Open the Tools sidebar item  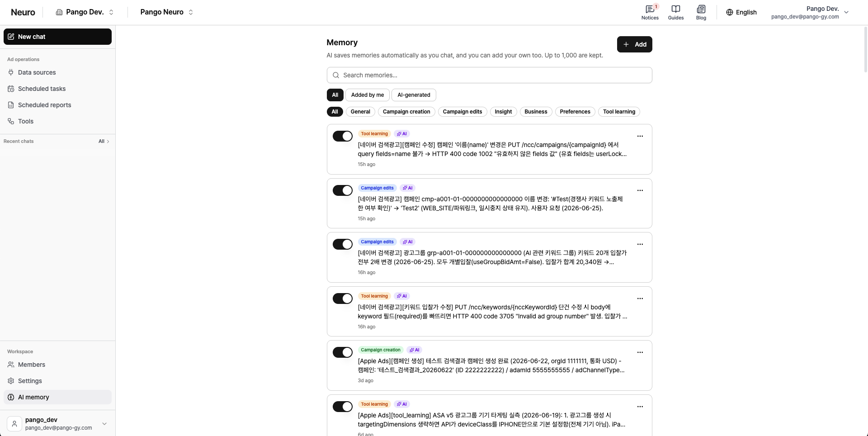pos(57,121)
